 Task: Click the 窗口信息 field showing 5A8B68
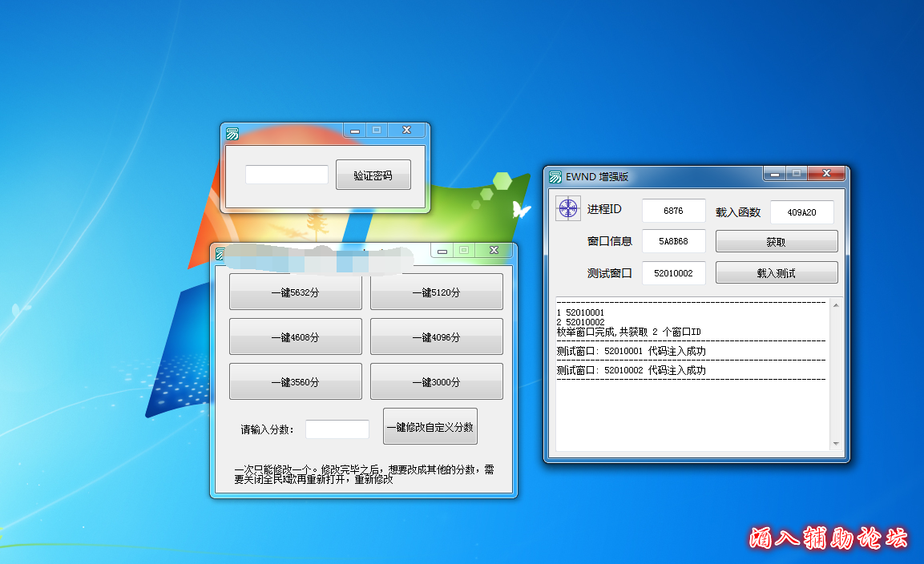click(x=673, y=241)
